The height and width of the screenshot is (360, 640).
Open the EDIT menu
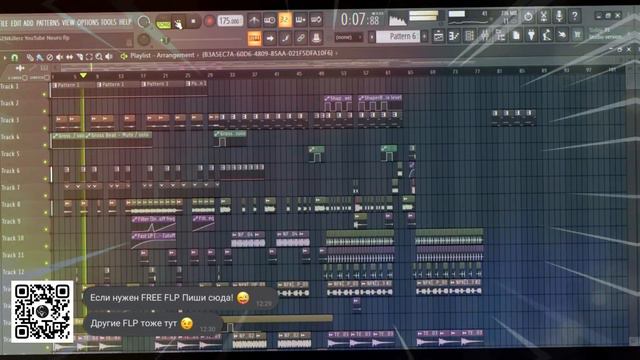pos(16,23)
